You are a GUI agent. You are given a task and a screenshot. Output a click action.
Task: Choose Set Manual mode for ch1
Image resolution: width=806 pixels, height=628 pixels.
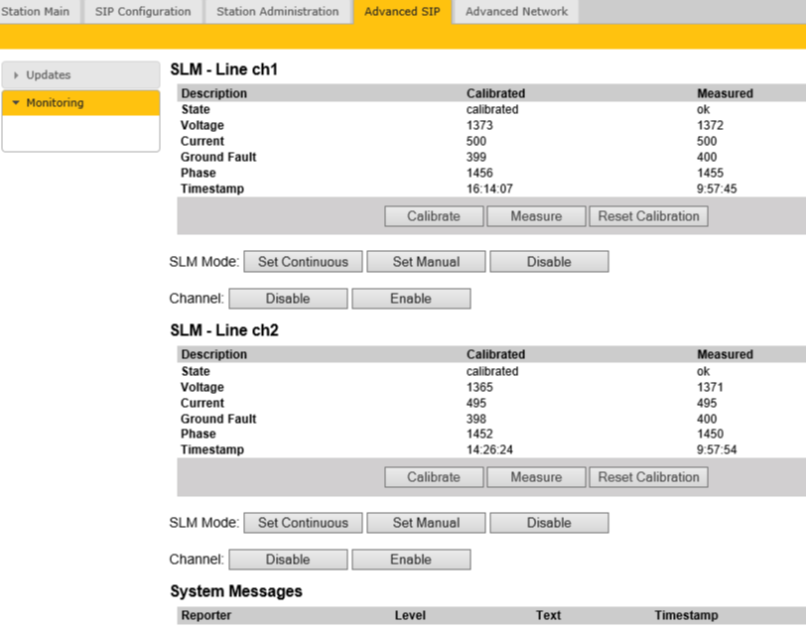[x=426, y=262]
